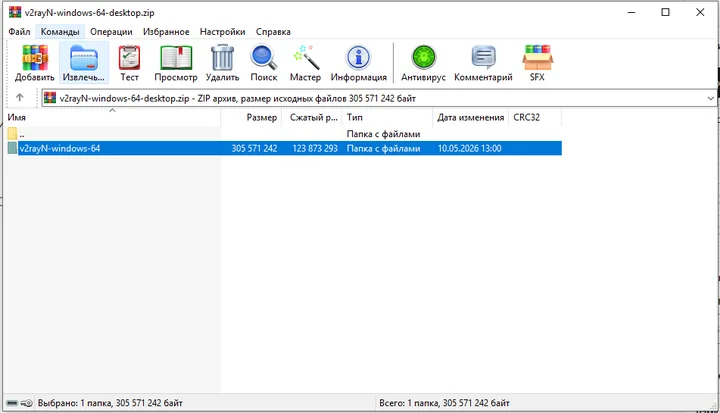Click Папка с файлами in the parent row
The image size is (720, 413).
coord(383,134)
